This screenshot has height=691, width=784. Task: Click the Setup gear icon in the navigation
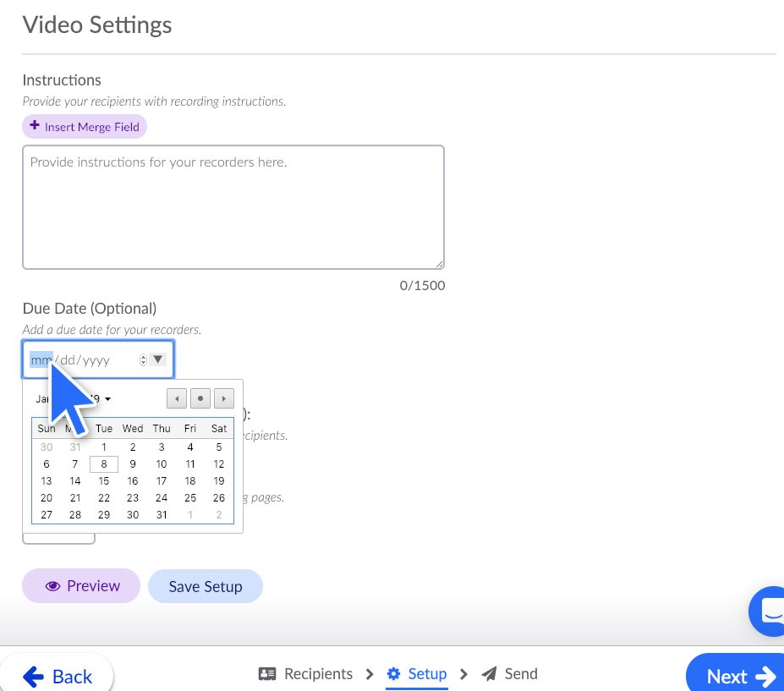pyautogui.click(x=394, y=673)
